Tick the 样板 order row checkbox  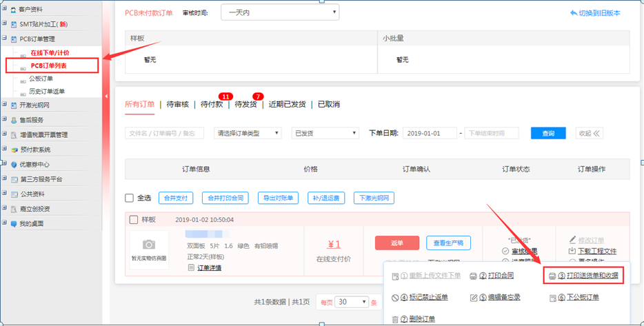[x=134, y=220]
